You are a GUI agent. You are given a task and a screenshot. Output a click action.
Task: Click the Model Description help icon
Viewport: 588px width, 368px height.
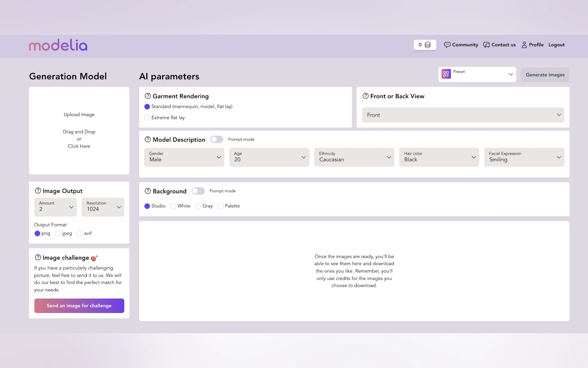pyautogui.click(x=147, y=140)
